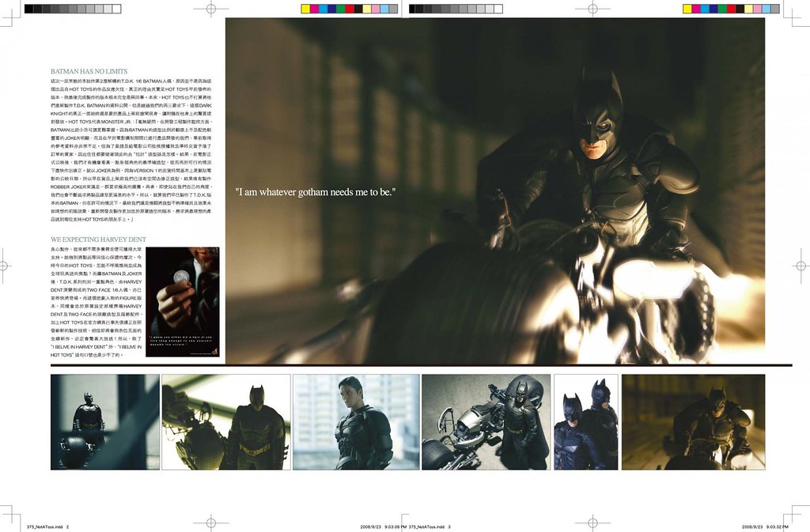Viewport: 810px width, 532px height.
Task: Open the thumbnail of Batman beside the silver Batpod
Action: 486,422
